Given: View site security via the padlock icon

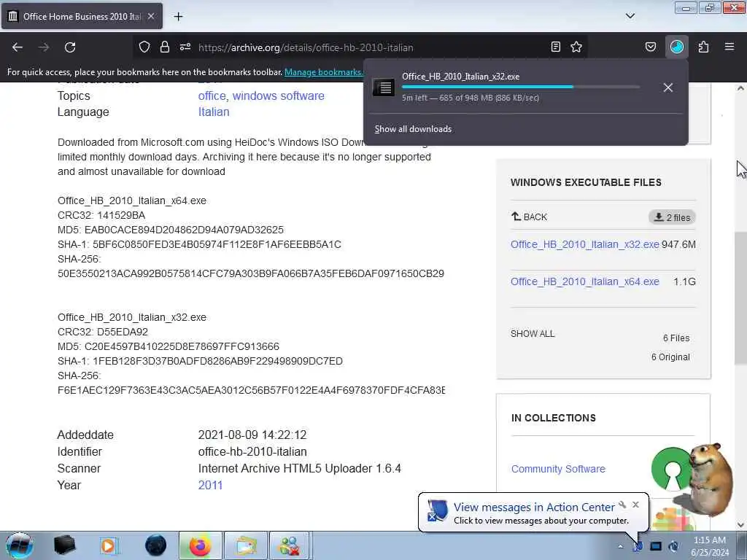Looking at the screenshot, I should tap(165, 47).
